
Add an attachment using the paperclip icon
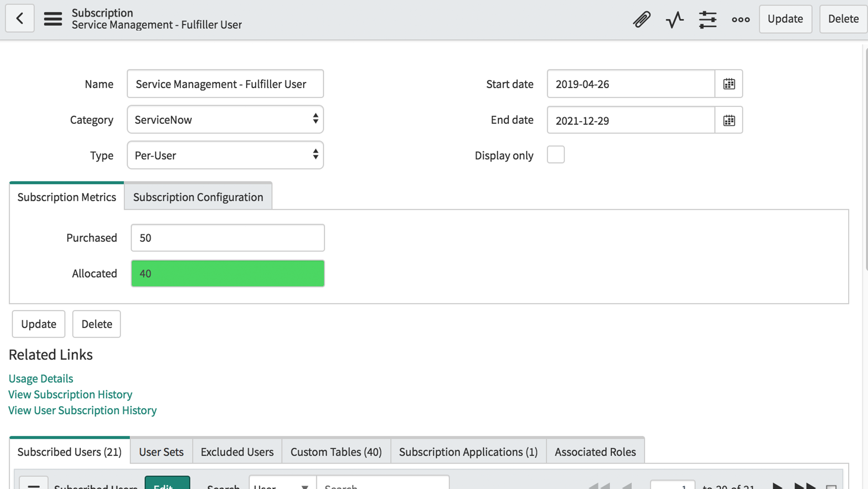pyautogui.click(x=642, y=19)
